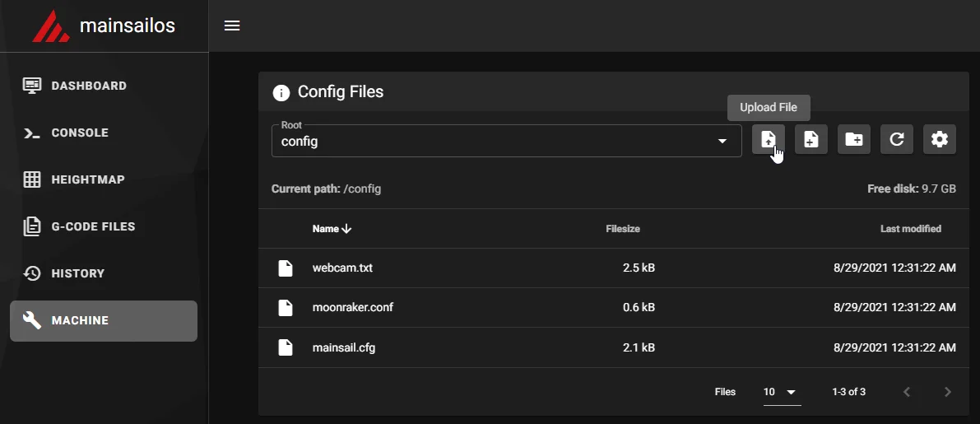Viewport: 980px width, 424px height.
Task: Open the webcam.txt file
Action: 342,268
